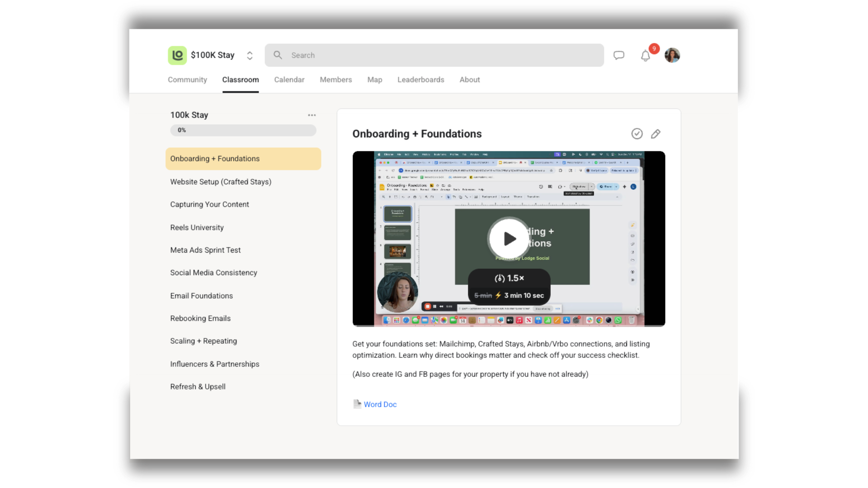This screenshot has width=868, height=488.
Task: Go to the Members tab
Action: click(335, 80)
